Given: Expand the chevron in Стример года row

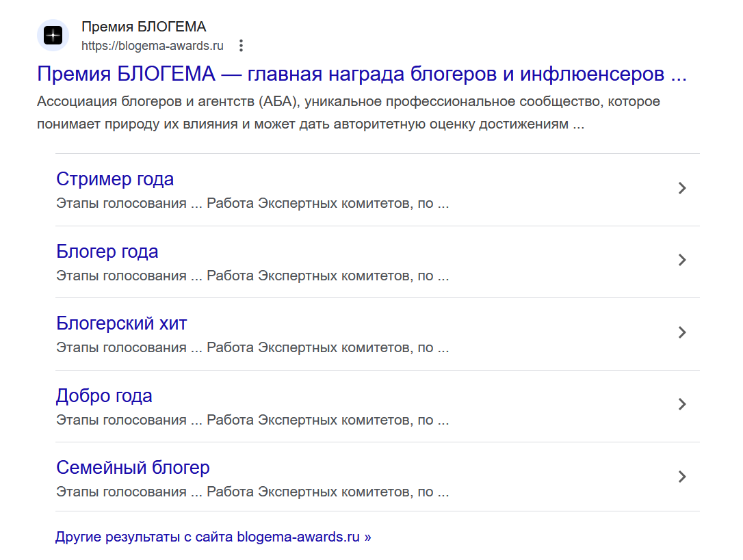Looking at the screenshot, I should coord(682,188).
